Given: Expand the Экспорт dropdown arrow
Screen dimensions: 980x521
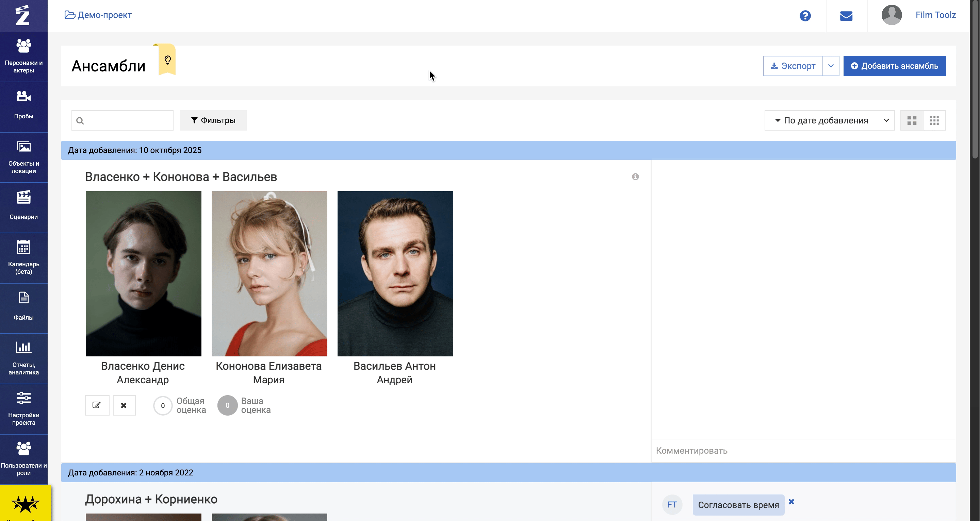Looking at the screenshot, I should [x=831, y=66].
